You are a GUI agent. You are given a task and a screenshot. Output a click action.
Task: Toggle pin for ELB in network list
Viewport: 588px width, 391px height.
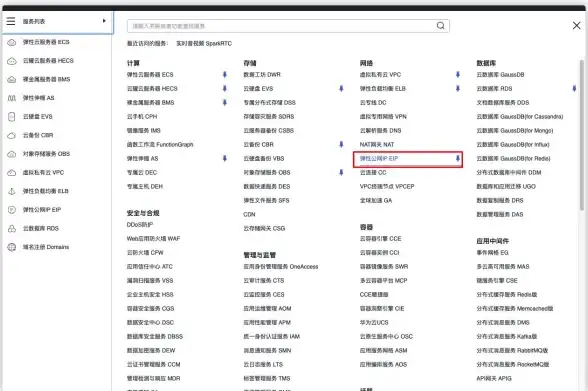pyautogui.click(x=458, y=88)
